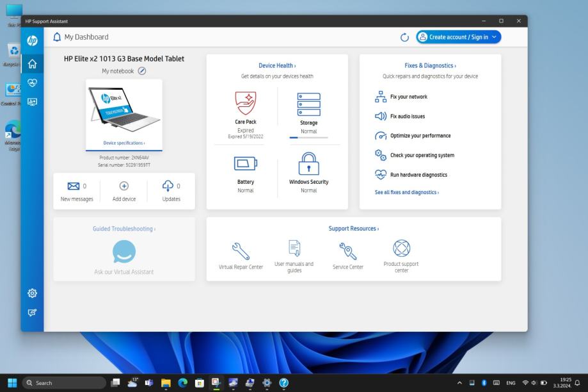Click See all fixes and diagnostics
588x392 pixels.
coord(407,192)
